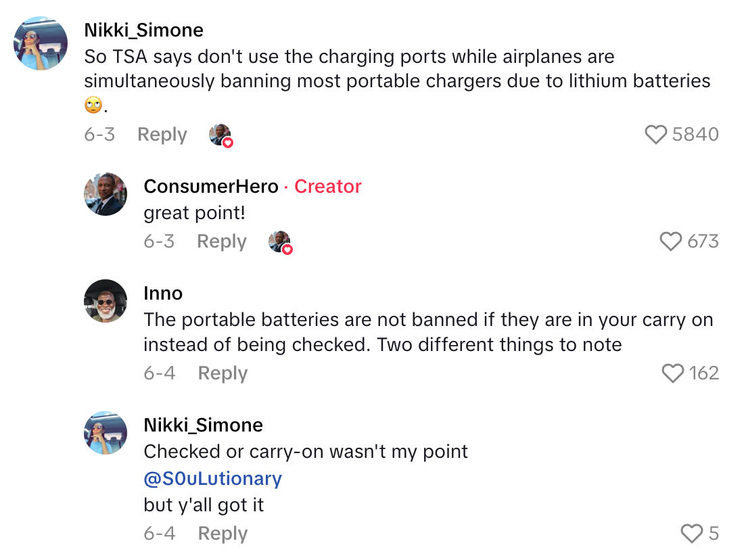Click the username Inno
Image resolution: width=744 pixels, height=560 pixels.
[x=163, y=294]
